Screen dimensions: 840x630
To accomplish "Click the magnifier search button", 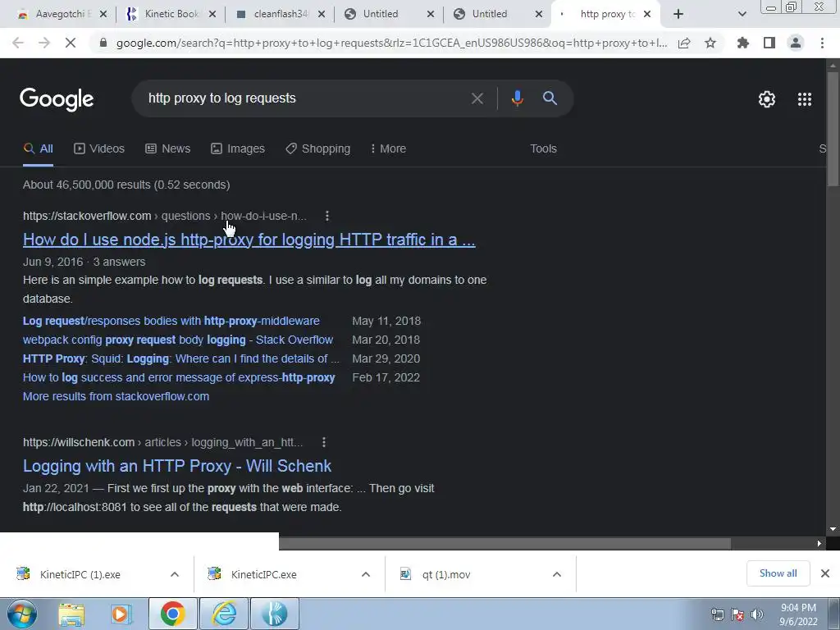I will pyautogui.click(x=550, y=98).
